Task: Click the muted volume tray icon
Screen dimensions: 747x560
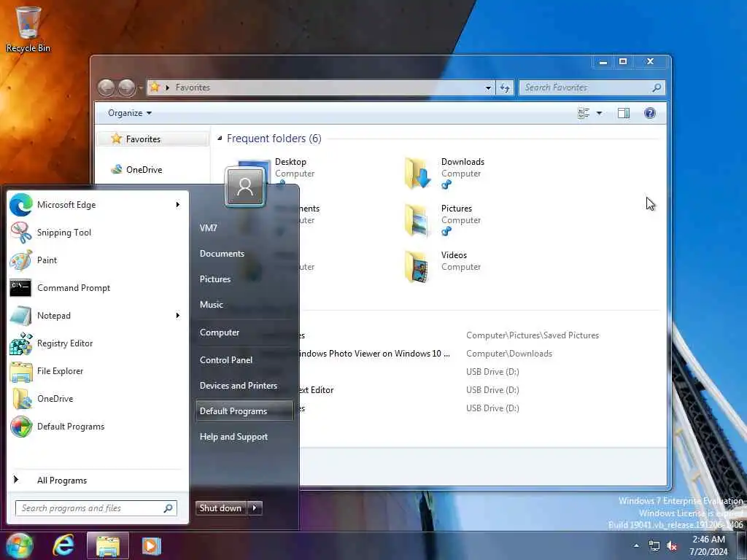Action: tap(672, 546)
